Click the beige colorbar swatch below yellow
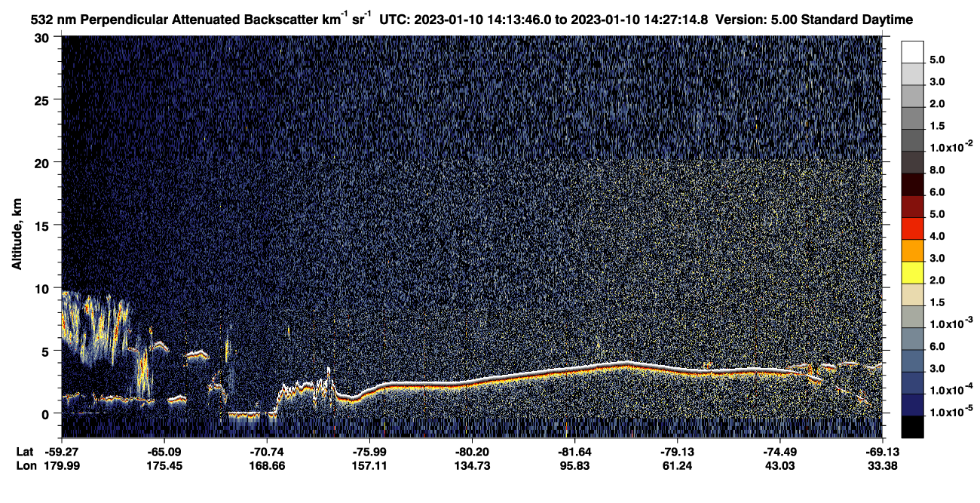 [x=912, y=293]
